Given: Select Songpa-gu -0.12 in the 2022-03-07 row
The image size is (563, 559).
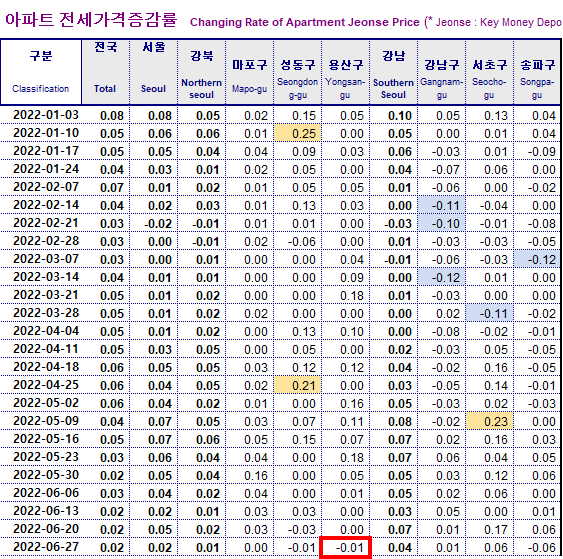Looking at the screenshot, I should coord(537,259).
